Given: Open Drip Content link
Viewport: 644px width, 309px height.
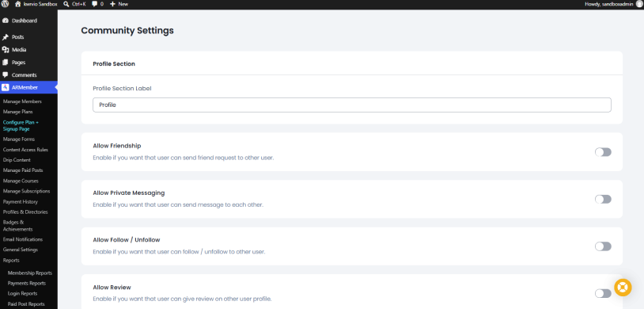Looking at the screenshot, I should click(x=17, y=160).
